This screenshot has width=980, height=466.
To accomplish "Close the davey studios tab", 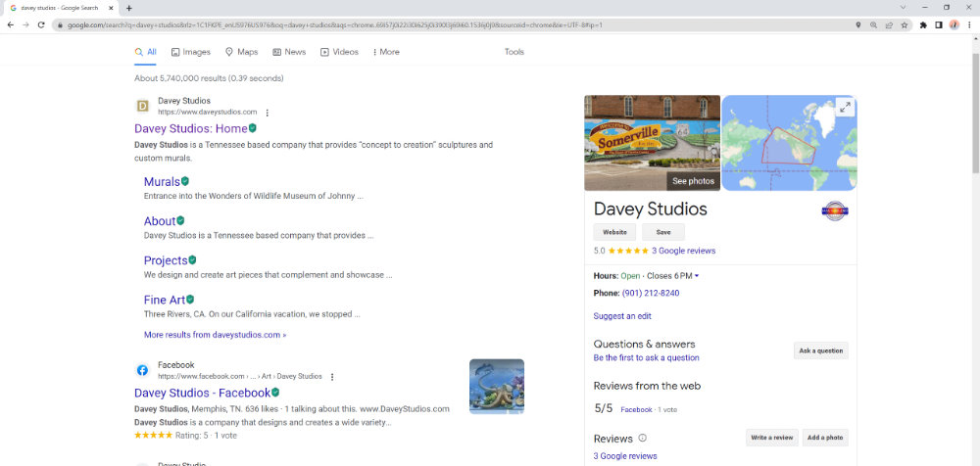I will pos(111,8).
